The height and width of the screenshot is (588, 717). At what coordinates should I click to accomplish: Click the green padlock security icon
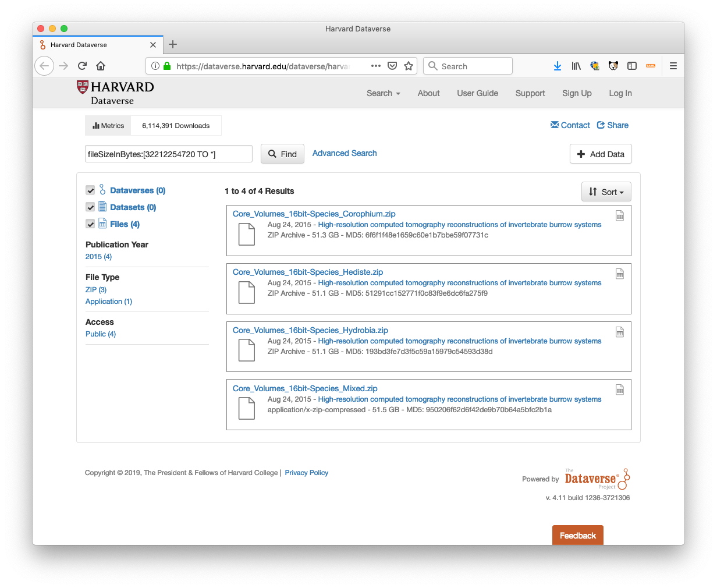(x=167, y=66)
